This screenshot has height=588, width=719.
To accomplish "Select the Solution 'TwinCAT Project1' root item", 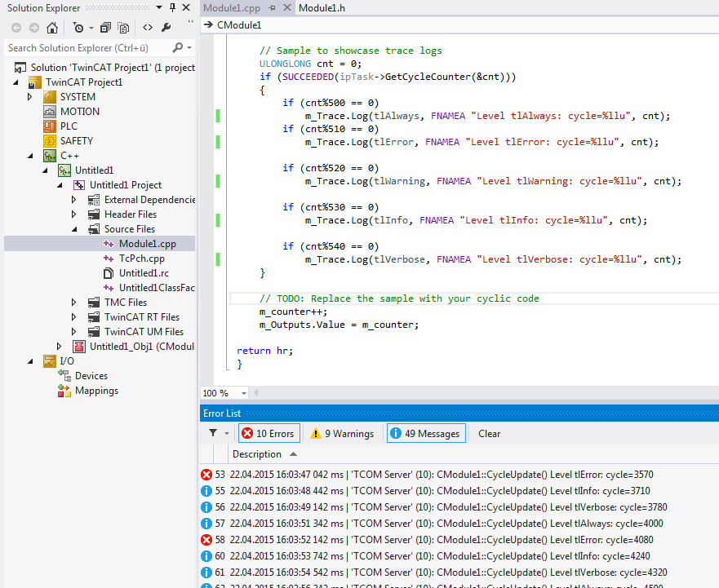I will [113, 68].
